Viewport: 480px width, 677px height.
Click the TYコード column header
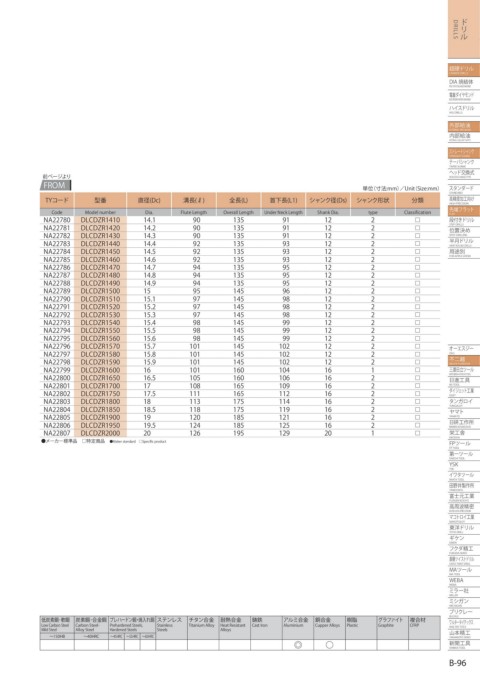[57, 200]
